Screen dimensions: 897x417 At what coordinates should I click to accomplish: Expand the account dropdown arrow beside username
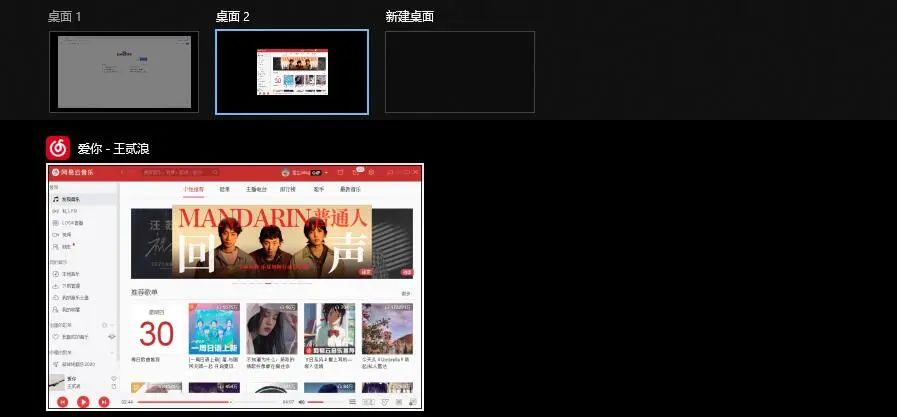click(x=326, y=172)
